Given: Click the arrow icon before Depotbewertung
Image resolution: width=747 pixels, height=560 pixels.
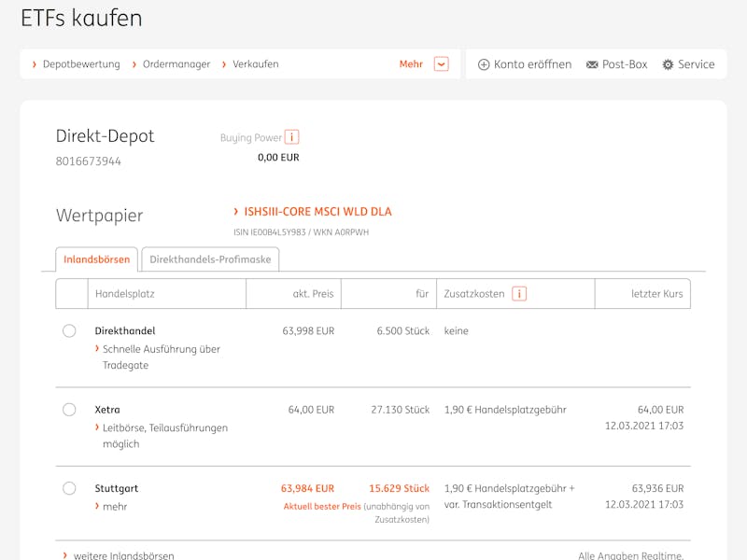Looking at the screenshot, I should click(35, 64).
